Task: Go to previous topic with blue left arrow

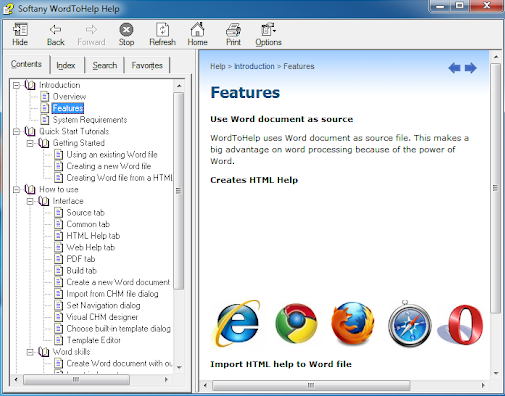Action: pyautogui.click(x=455, y=68)
